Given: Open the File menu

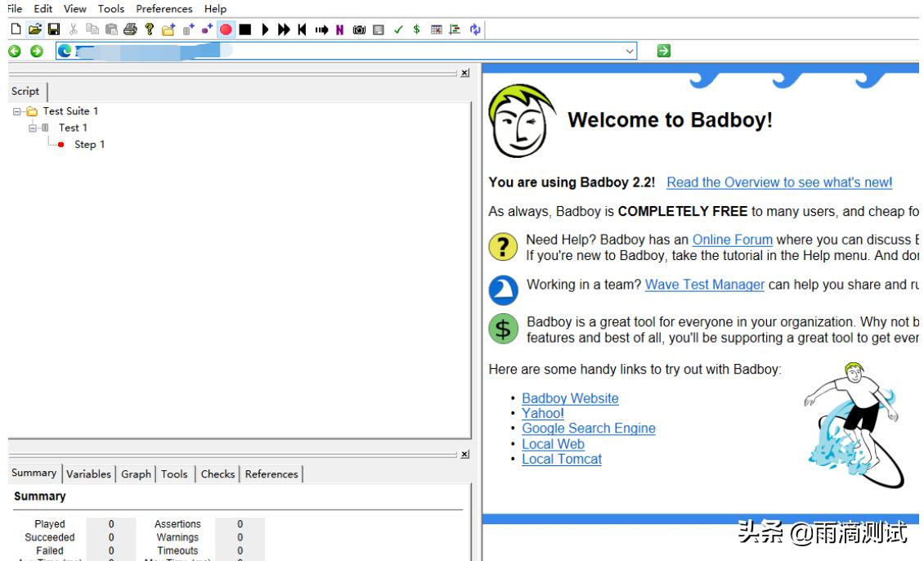Looking at the screenshot, I should (15, 9).
